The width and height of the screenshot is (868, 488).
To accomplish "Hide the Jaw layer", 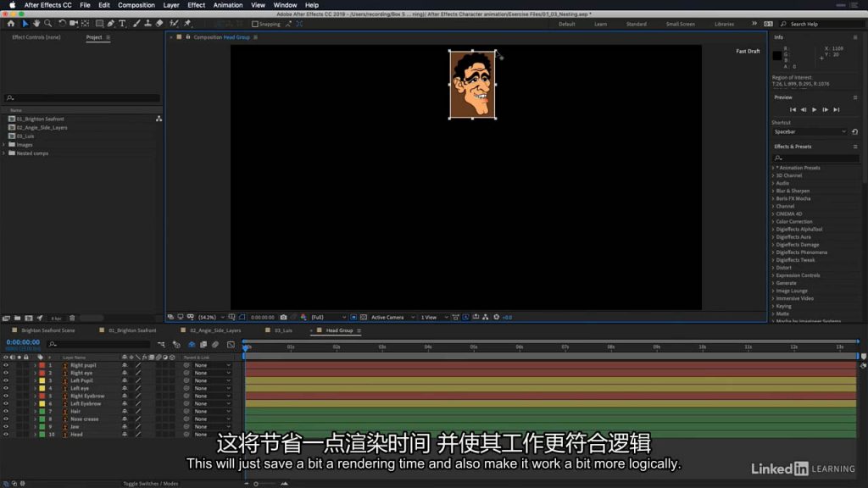I will 6,427.
